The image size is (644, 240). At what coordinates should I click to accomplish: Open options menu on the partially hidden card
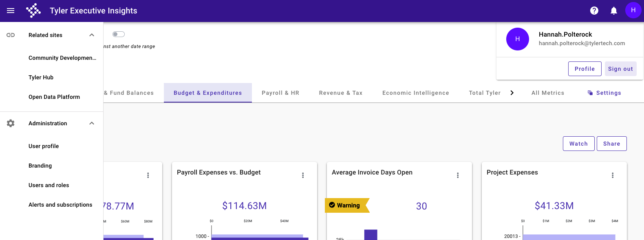[x=148, y=175]
